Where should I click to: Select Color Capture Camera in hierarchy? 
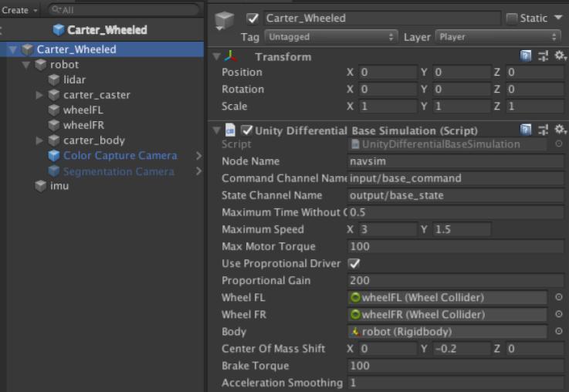pyautogui.click(x=120, y=155)
